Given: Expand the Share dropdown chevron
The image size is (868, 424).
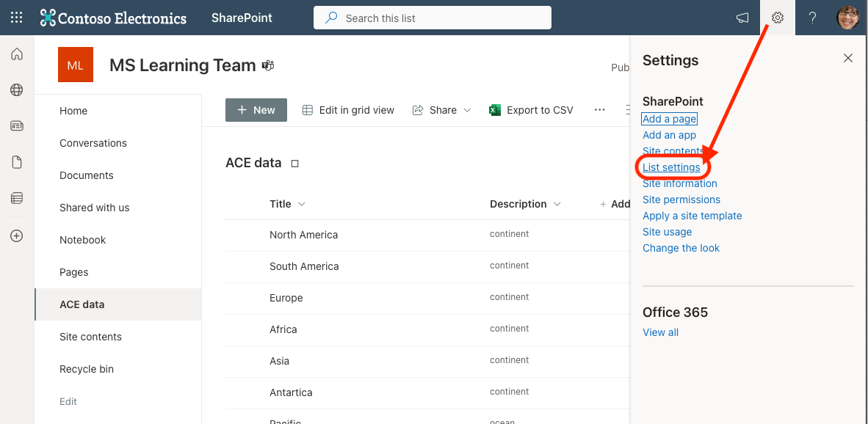Looking at the screenshot, I should [467, 111].
